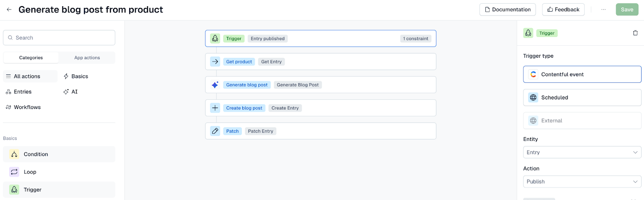Add the Trigger action from Basics

click(59, 190)
